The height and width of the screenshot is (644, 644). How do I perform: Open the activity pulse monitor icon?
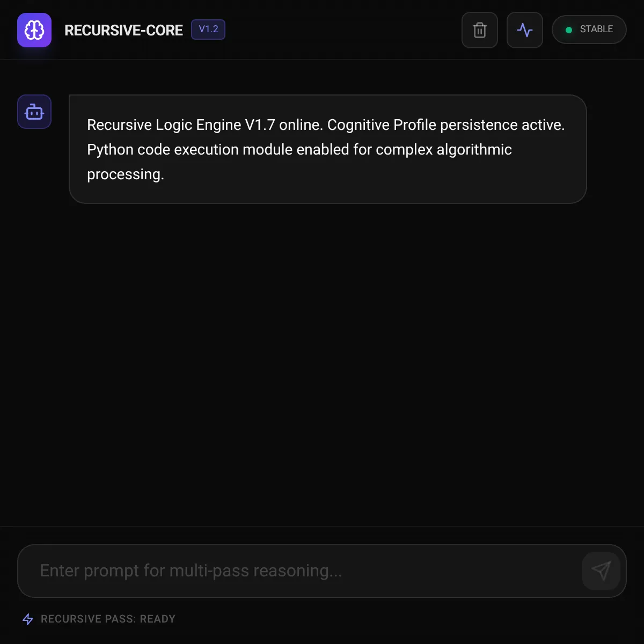point(525,30)
